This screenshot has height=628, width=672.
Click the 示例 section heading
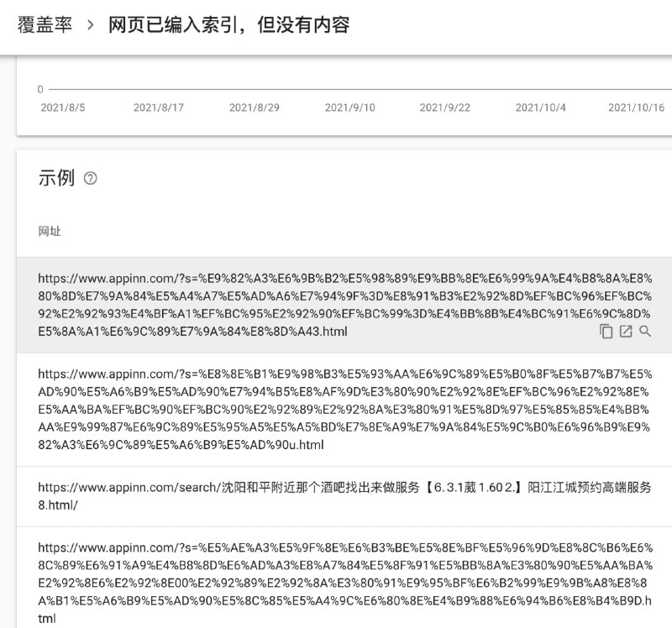click(x=55, y=178)
